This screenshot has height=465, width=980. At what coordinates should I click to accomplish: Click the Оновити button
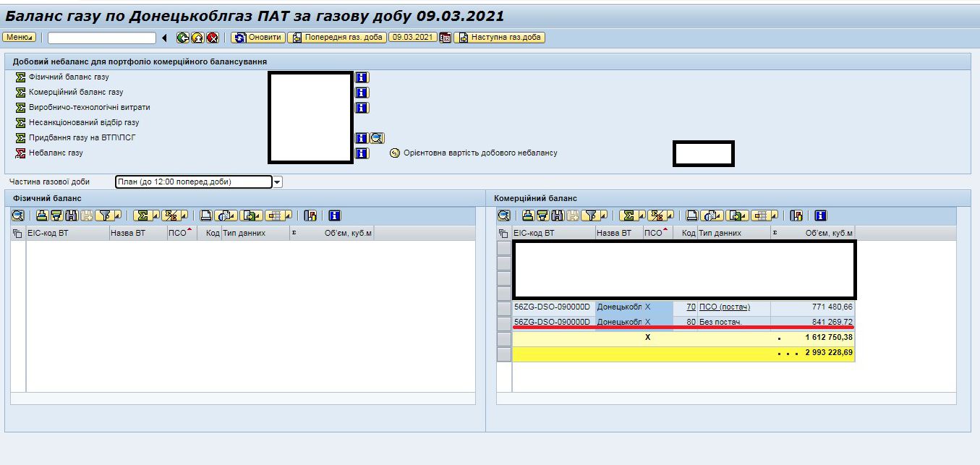point(257,38)
